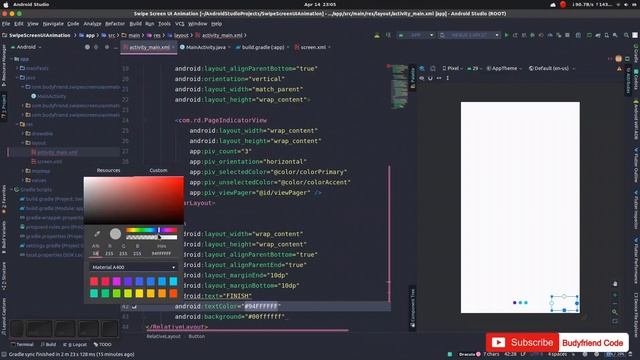This screenshot has width=640, height=360.
Task: Expand the values folder
Action: (23, 180)
